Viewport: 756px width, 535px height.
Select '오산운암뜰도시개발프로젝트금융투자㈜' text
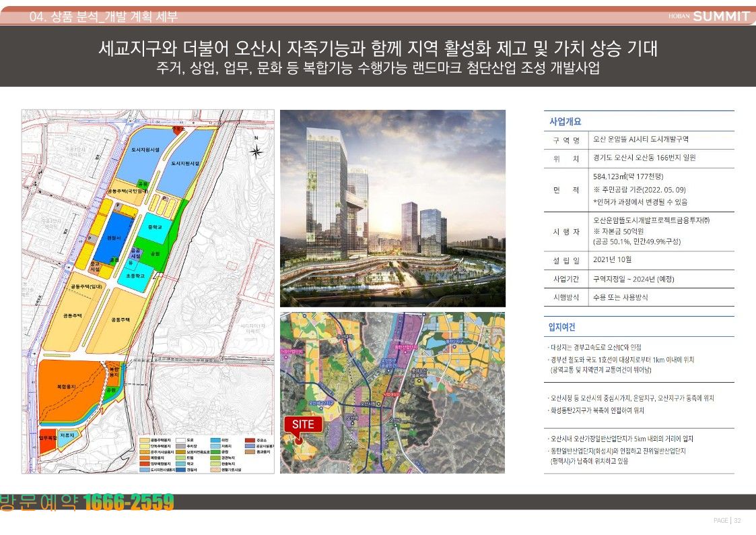tap(652, 220)
